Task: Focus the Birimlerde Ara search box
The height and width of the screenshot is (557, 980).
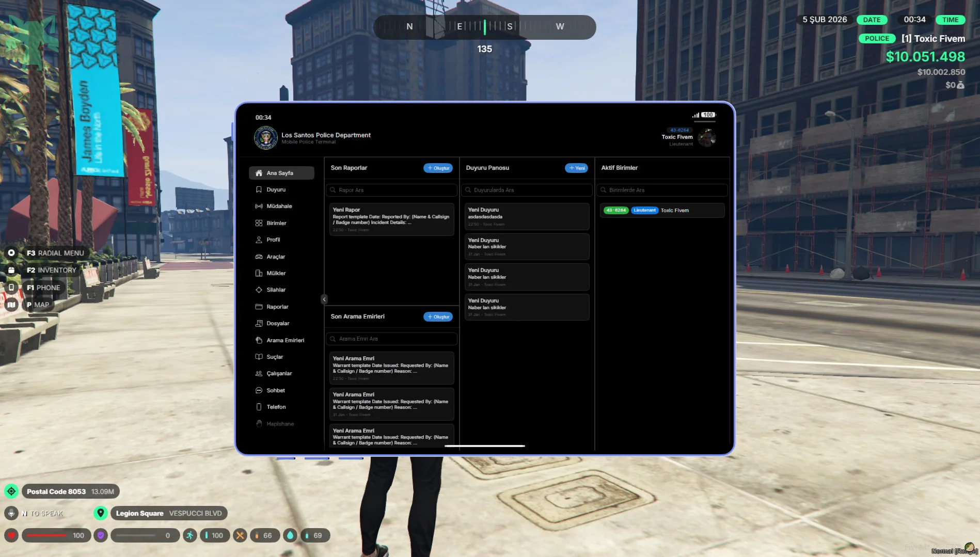Action: coord(662,190)
